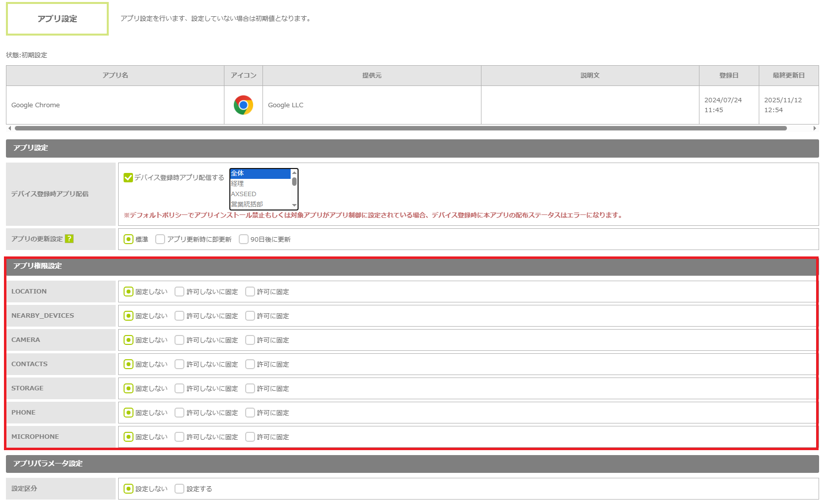Set MICROPHONE to 許可に固定
The image size is (826, 504).
[250, 437]
